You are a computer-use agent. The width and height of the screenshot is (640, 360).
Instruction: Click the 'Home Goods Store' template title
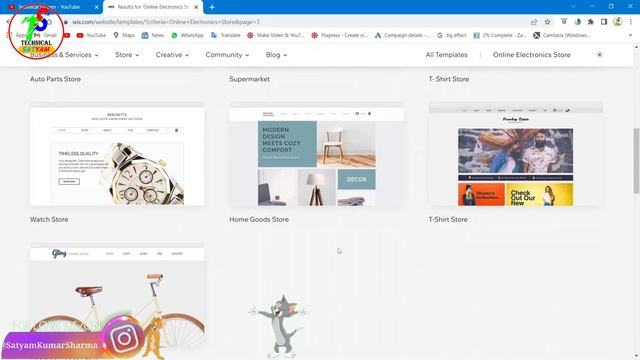[259, 220]
